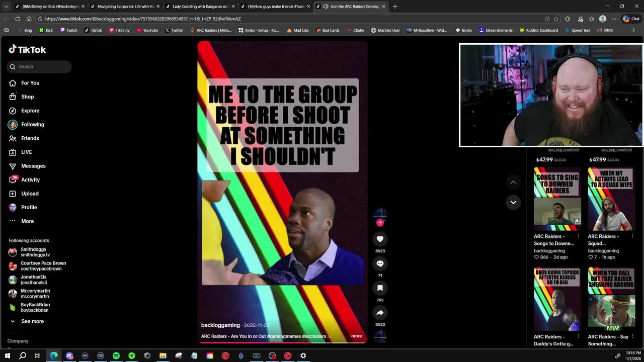This screenshot has height=362, width=644.
Task: Click the TikTok search field
Action: 39,66
